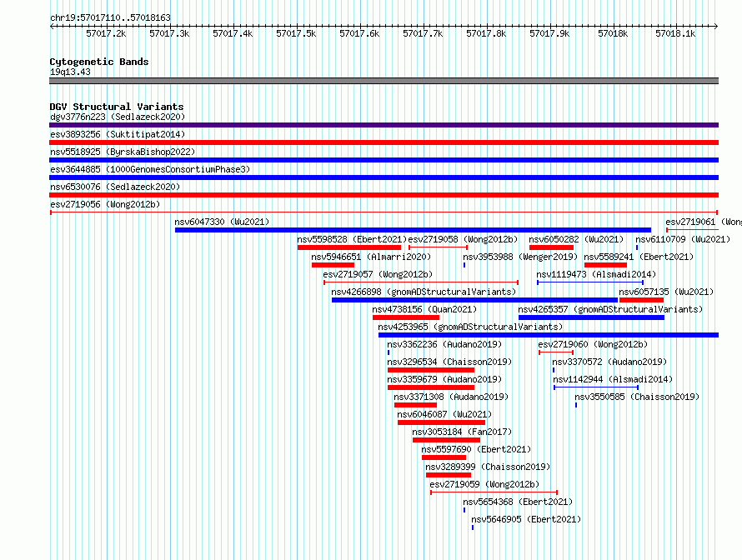Click the red nsv6050282 feature bar
Screen dimensions: 742x560
pyautogui.click(x=551, y=247)
